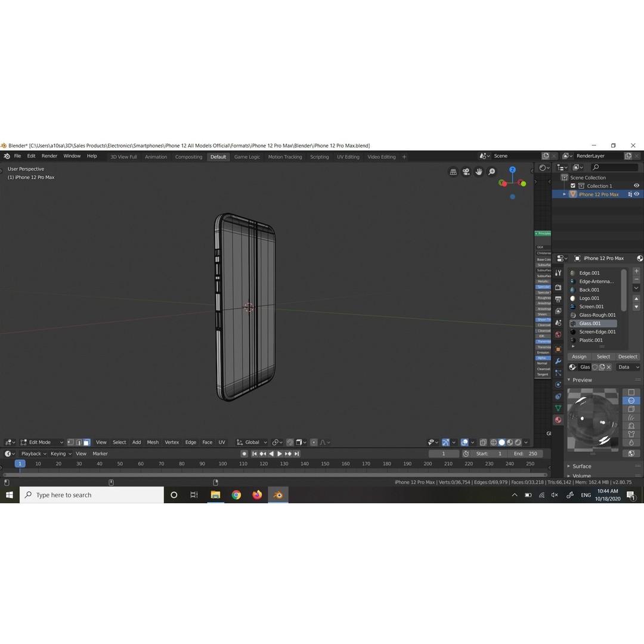
Task: Jump to the timeline end frame
Action: 296,454
